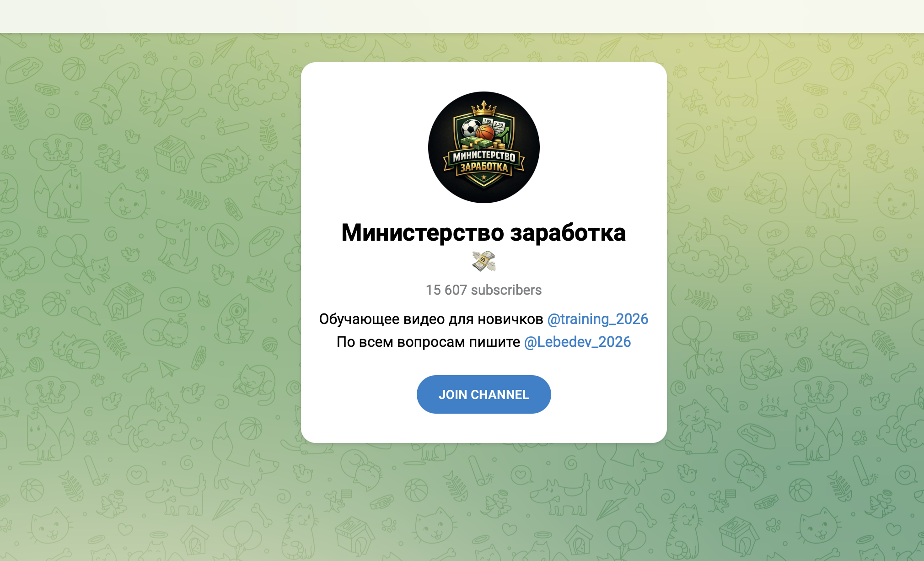Click the blank header bar at top
This screenshot has height=561, width=924.
pyautogui.click(x=462, y=16)
